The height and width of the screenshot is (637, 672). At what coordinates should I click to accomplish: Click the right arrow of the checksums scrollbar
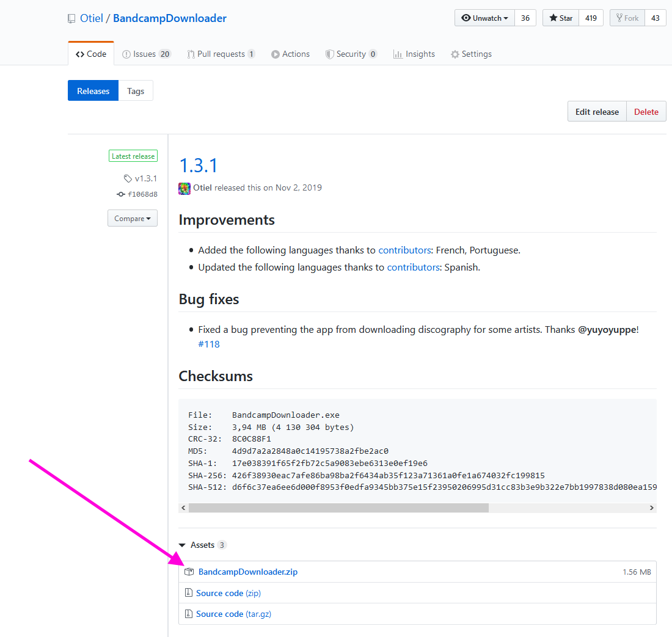click(x=651, y=508)
